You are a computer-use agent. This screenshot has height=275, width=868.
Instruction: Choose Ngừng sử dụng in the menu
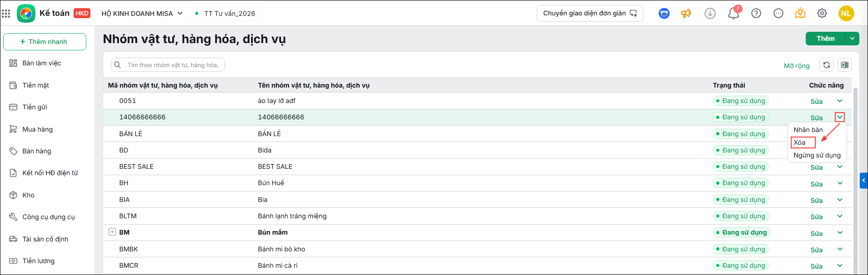(817, 155)
